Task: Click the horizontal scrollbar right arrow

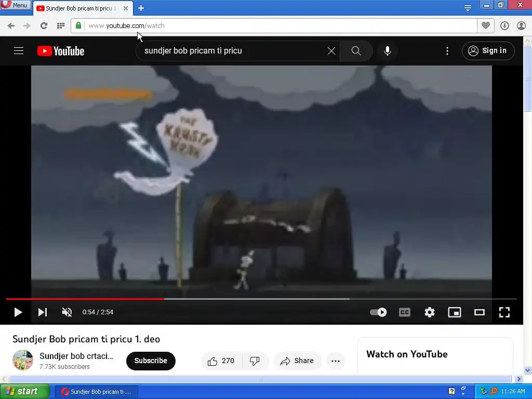Action: coord(518,379)
